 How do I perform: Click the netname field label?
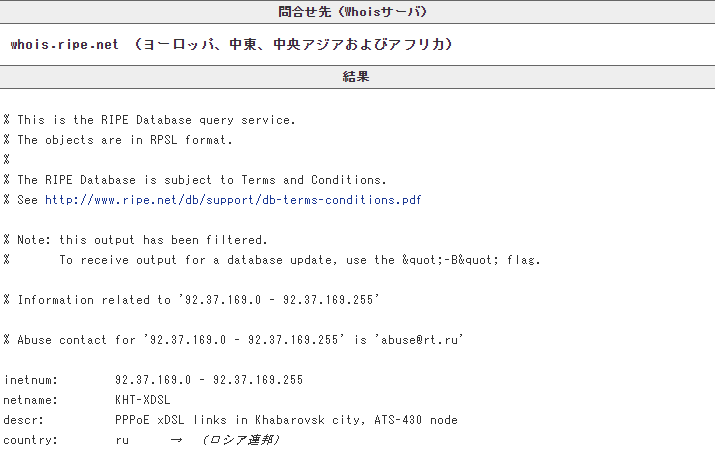point(31,400)
